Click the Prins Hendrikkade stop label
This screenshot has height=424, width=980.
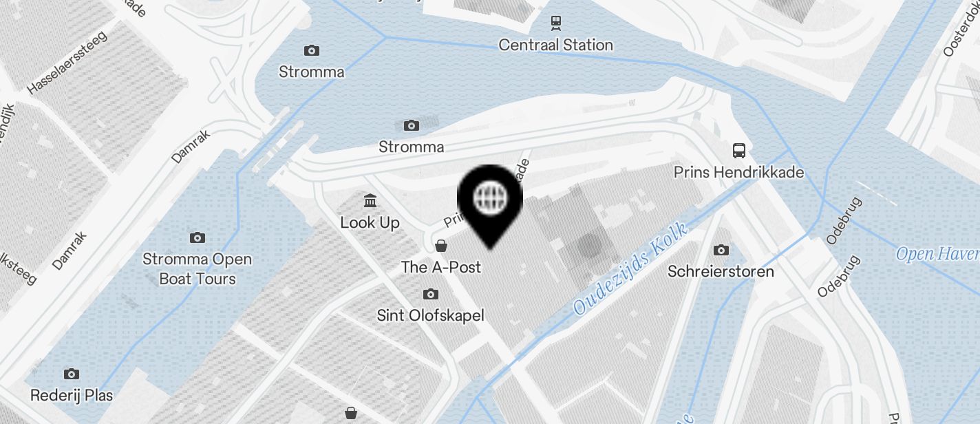(739, 172)
